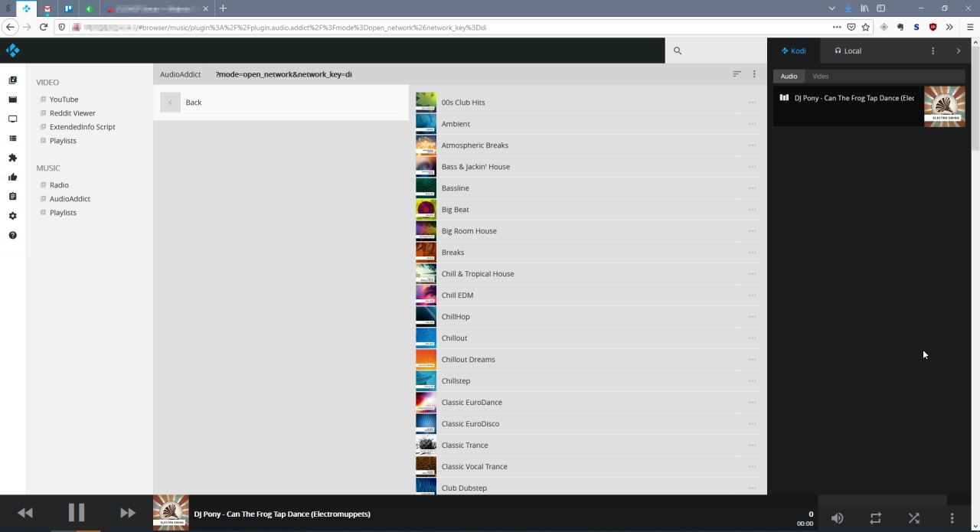Open the Chill & Tropical House channel

click(478, 274)
